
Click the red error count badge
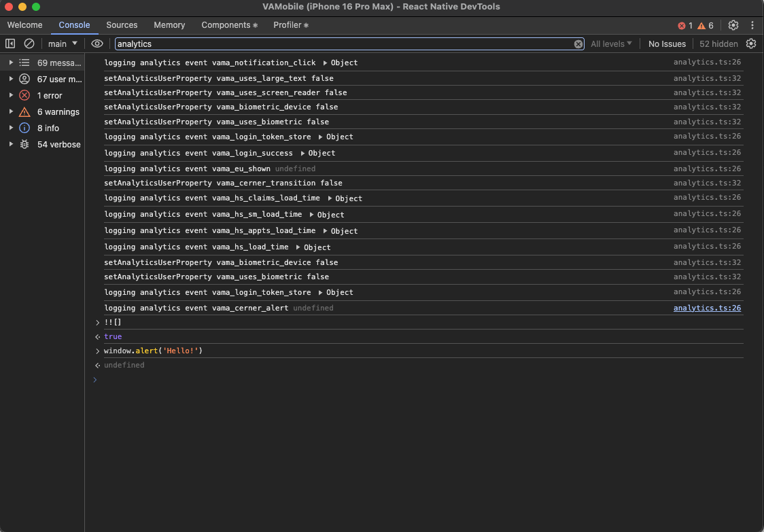tap(685, 26)
